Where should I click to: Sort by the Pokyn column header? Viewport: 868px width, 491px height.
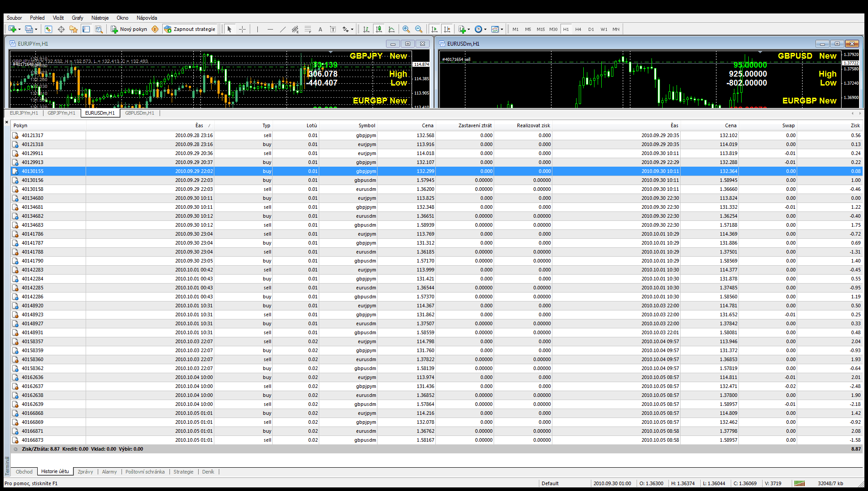48,125
